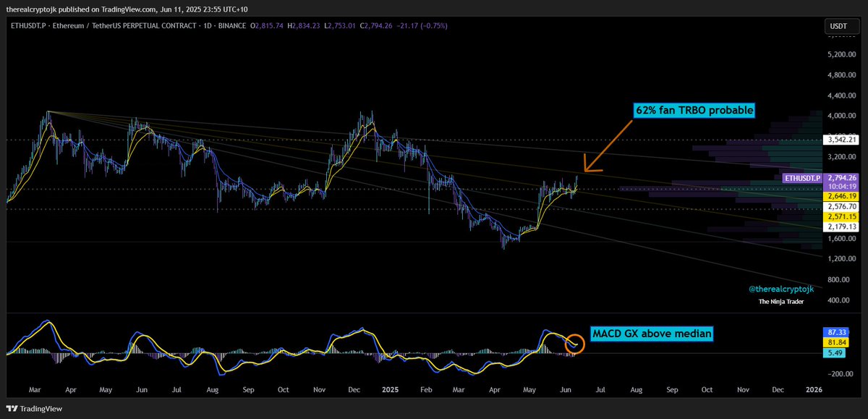Click the 1,600.00 price axis tick
Viewport: 868px width, 419px height.
(841, 238)
